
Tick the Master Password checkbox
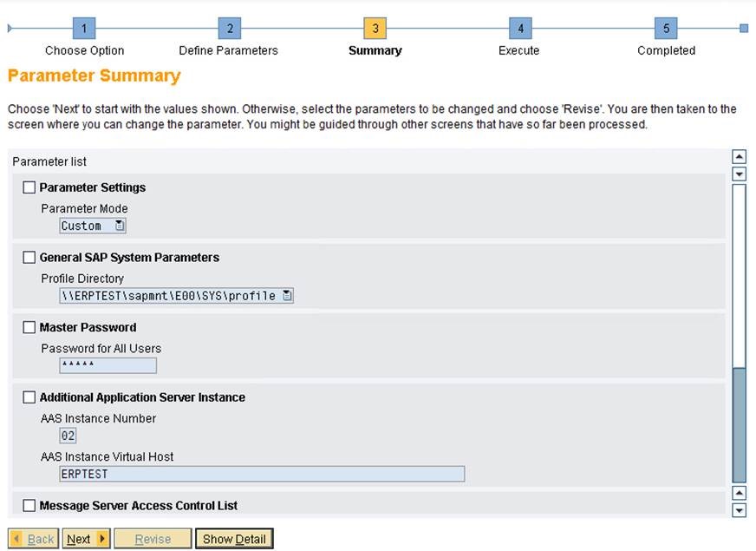tap(29, 327)
